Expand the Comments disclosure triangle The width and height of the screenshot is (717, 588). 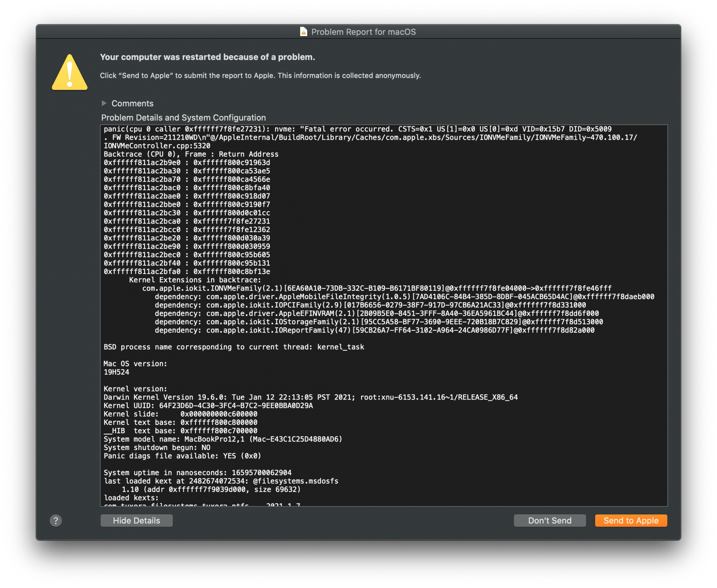pyautogui.click(x=104, y=103)
